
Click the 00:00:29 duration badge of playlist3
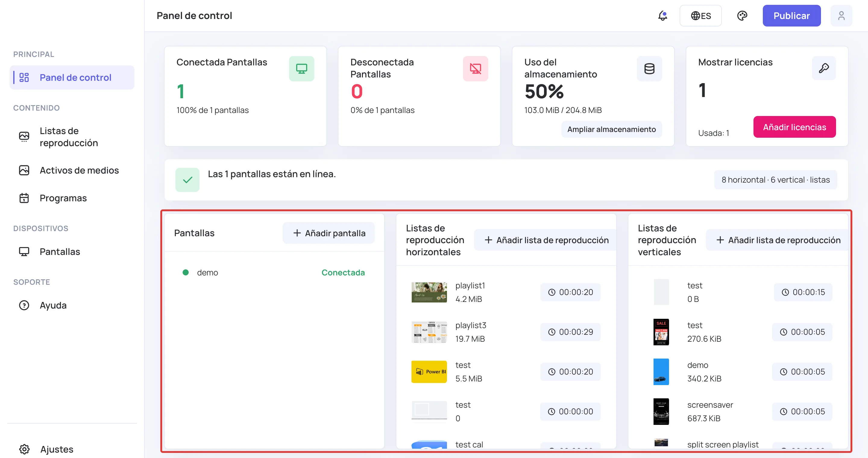coord(570,332)
